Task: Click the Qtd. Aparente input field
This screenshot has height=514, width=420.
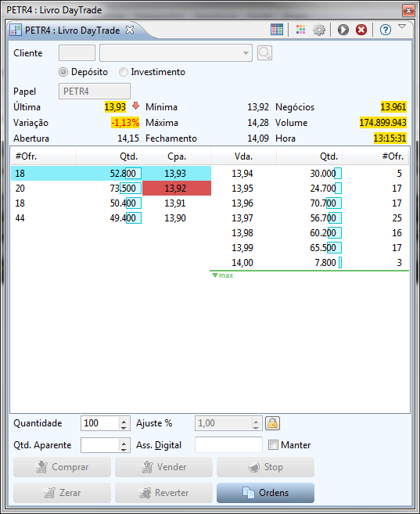Action: pos(100,445)
